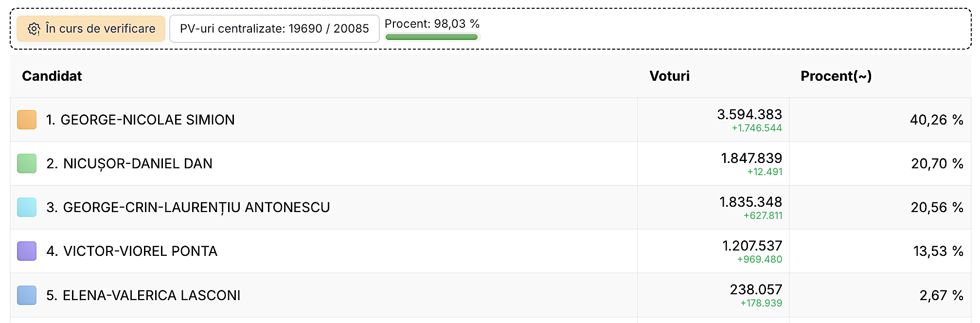980x323 pixels.
Task: Click the blue swatch for Elena-Valerica Lasconi
Action: coord(27,295)
